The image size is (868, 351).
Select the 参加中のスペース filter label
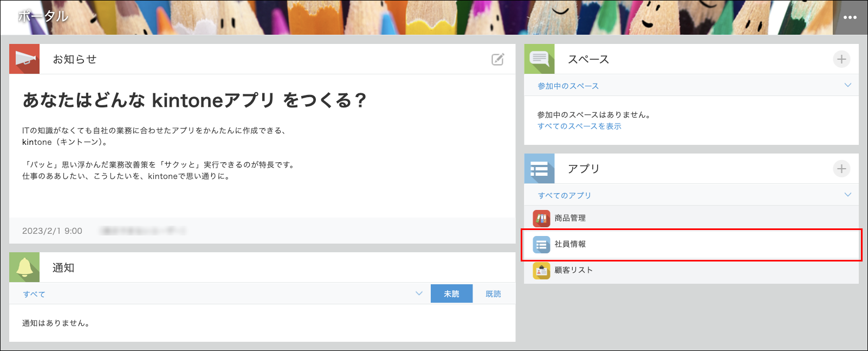click(568, 86)
